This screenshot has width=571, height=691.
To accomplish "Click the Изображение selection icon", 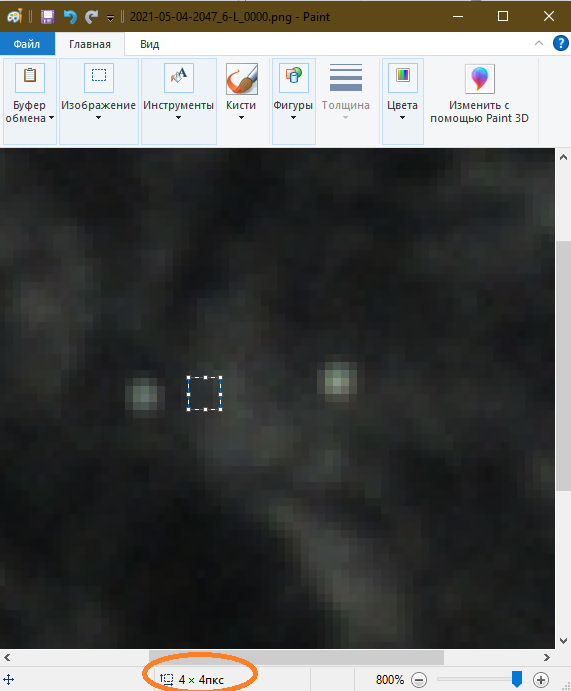I will pos(99,78).
